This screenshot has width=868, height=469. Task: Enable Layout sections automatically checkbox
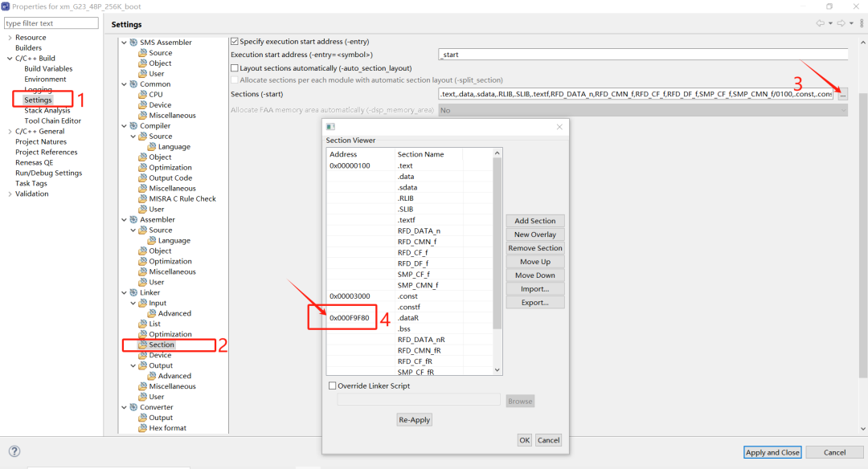(235, 68)
